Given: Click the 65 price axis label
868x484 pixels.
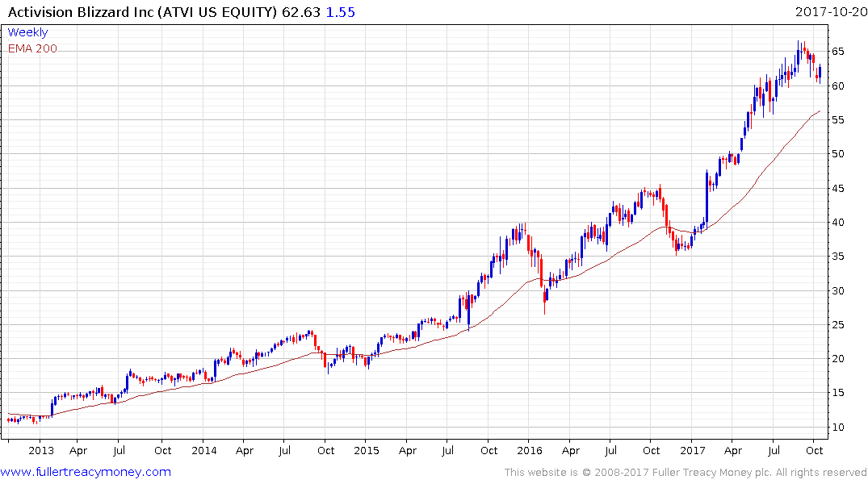Looking at the screenshot, I should tap(837, 52).
